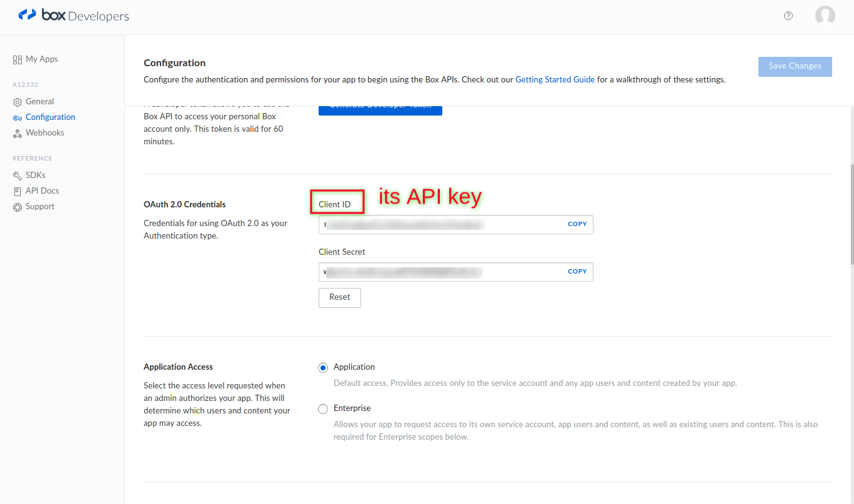Click the My Apps grid icon
Image resolution: width=854 pixels, height=504 pixels.
(x=17, y=59)
